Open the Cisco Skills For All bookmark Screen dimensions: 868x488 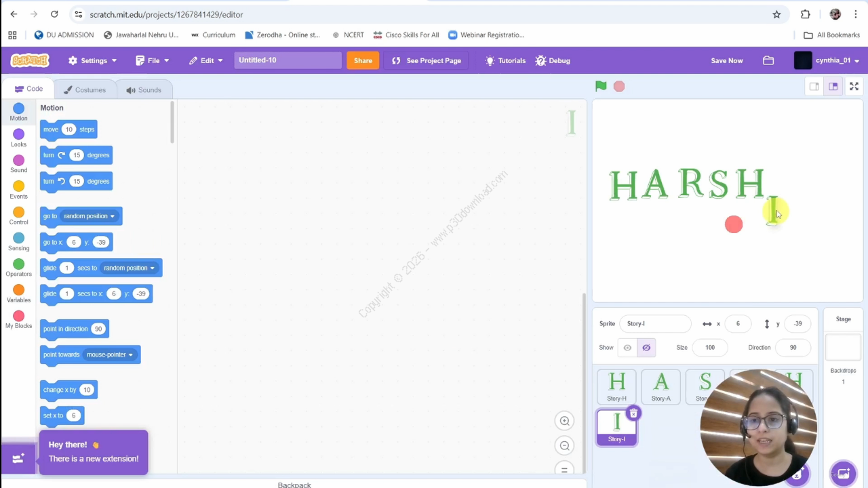coord(406,35)
